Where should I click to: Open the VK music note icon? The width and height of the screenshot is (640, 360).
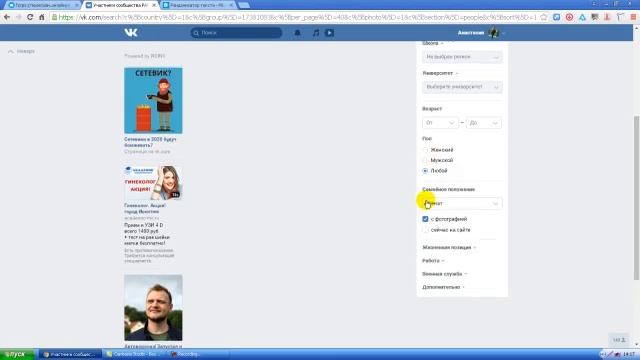pyautogui.click(x=316, y=33)
